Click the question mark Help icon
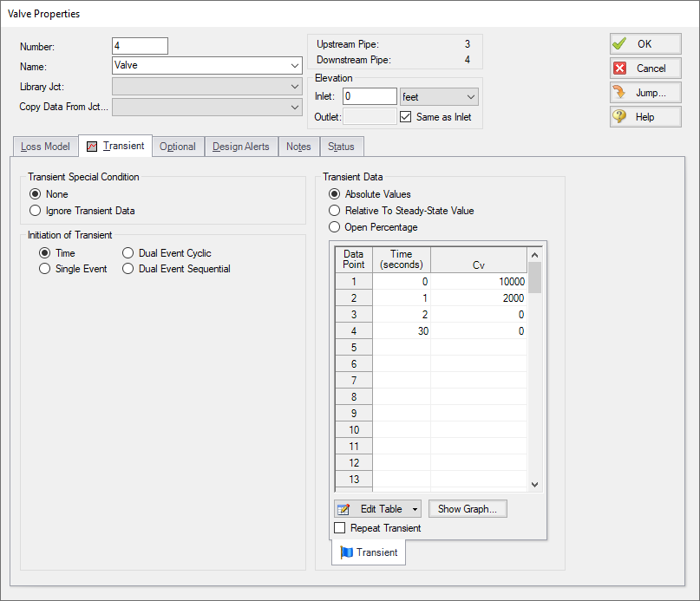This screenshot has height=601, width=700. [x=621, y=116]
